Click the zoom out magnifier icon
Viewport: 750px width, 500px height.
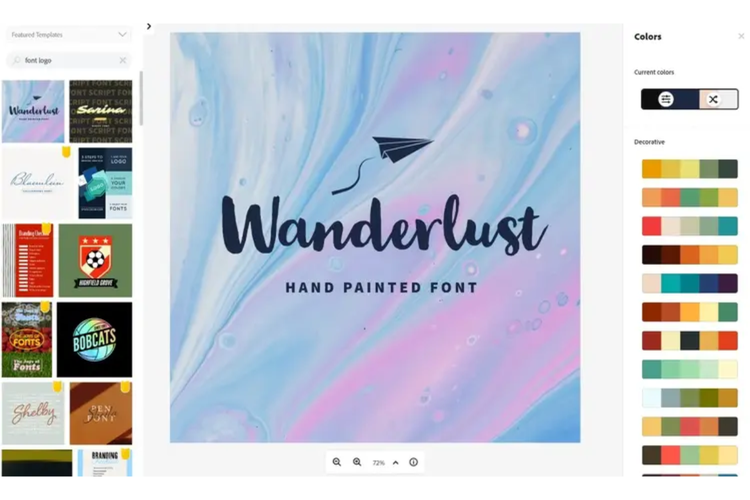tap(337, 462)
